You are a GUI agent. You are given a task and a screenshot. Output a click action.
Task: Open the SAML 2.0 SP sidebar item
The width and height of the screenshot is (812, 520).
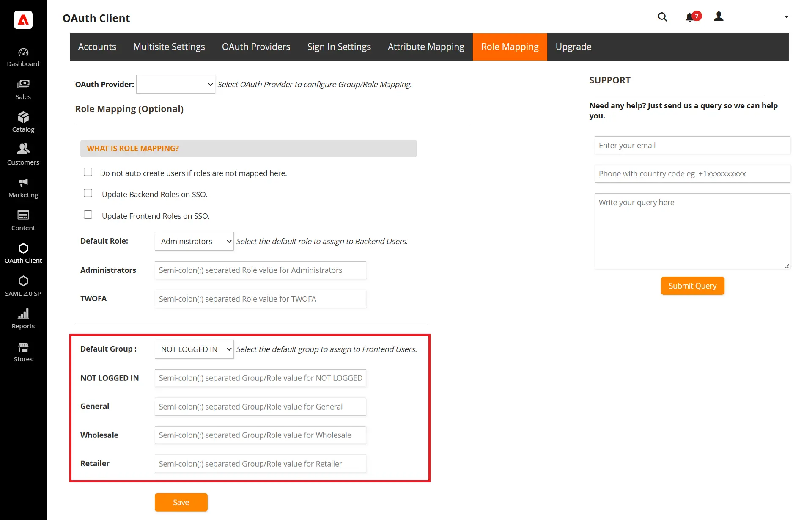click(x=23, y=287)
